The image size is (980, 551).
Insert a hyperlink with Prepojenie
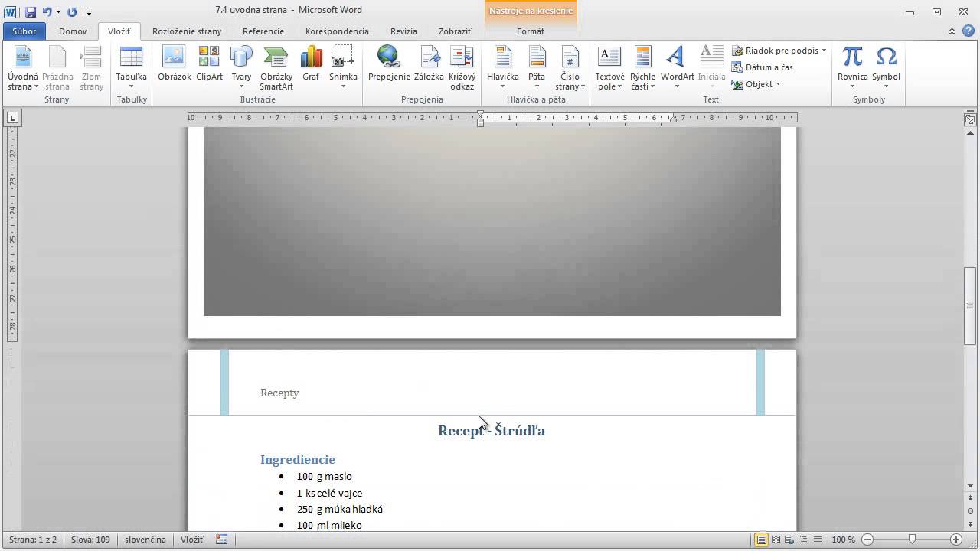tap(389, 64)
